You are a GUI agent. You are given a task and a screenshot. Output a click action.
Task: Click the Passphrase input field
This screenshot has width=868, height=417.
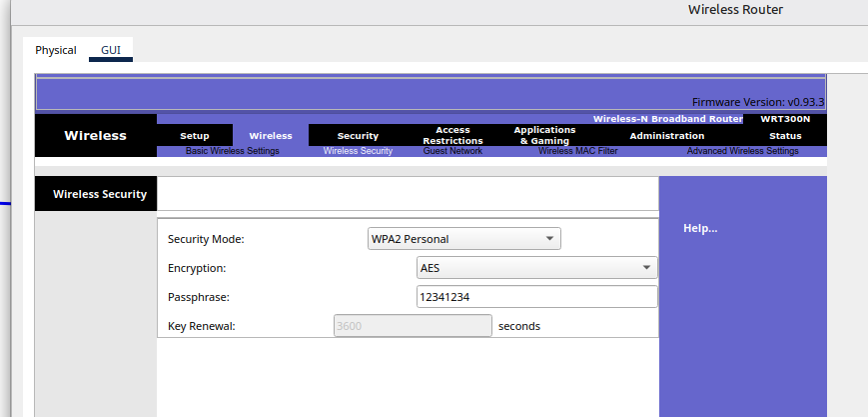536,297
